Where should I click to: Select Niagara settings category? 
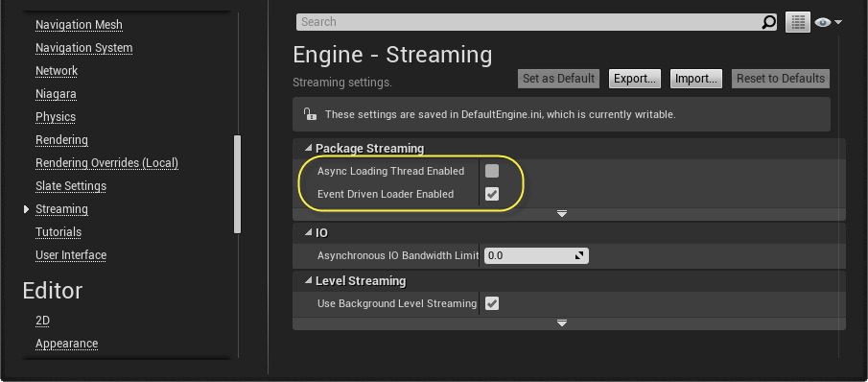tap(56, 94)
